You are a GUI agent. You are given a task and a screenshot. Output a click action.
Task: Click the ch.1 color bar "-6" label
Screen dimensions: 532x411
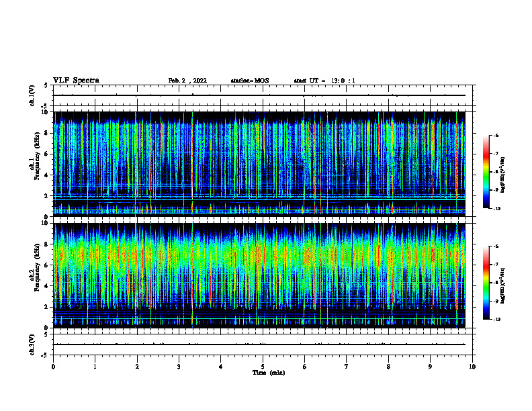click(496, 136)
